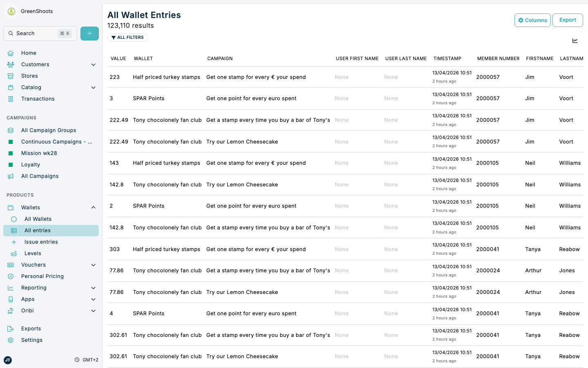Open Settings from the sidebar

[31, 340]
